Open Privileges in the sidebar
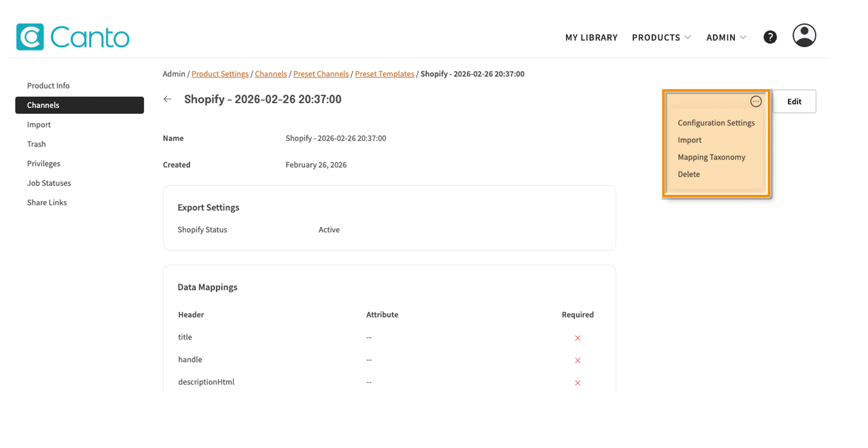The height and width of the screenshot is (448, 868). (x=43, y=164)
